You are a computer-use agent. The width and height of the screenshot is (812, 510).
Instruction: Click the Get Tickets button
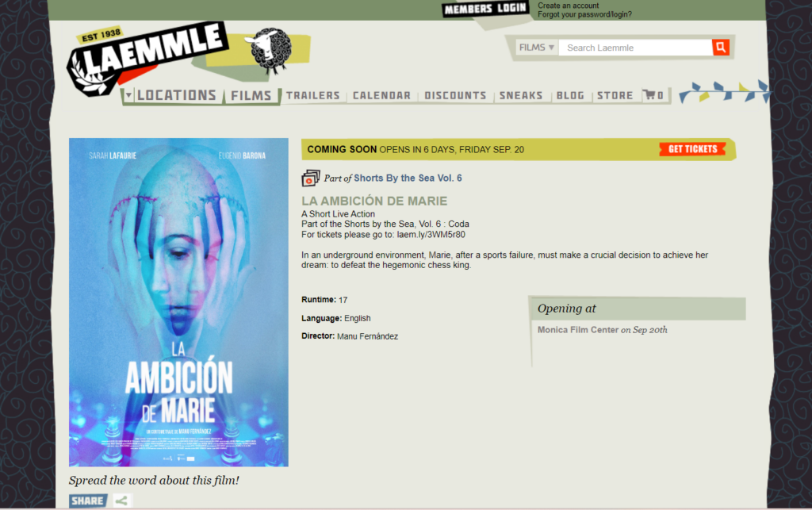pyautogui.click(x=692, y=149)
